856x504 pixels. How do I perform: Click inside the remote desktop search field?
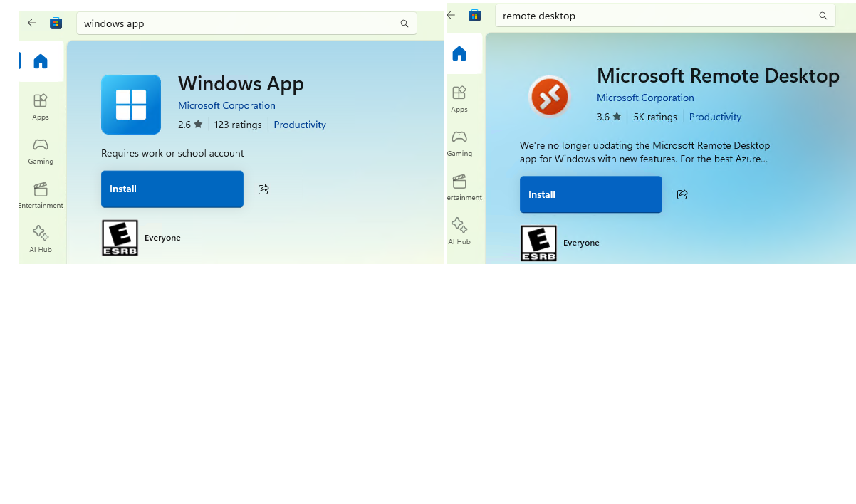click(641, 15)
